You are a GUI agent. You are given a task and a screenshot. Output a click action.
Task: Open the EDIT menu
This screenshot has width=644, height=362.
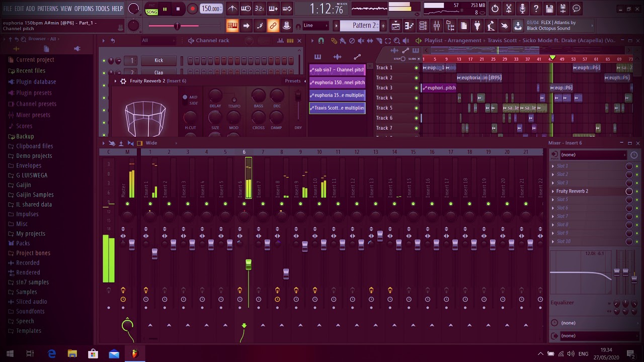[x=19, y=9]
